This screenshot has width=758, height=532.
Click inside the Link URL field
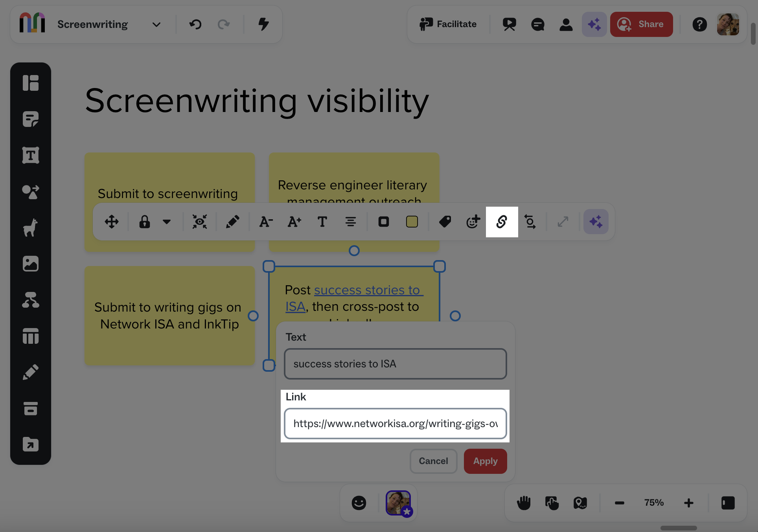(395, 424)
